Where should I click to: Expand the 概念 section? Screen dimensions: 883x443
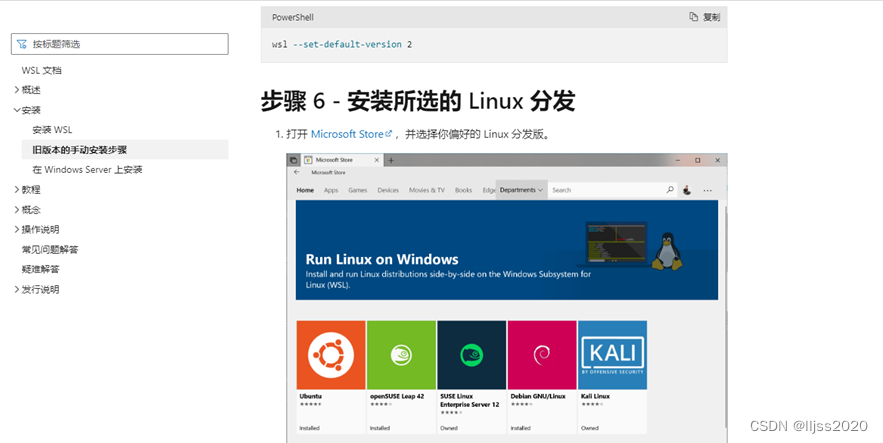tap(27, 209)
